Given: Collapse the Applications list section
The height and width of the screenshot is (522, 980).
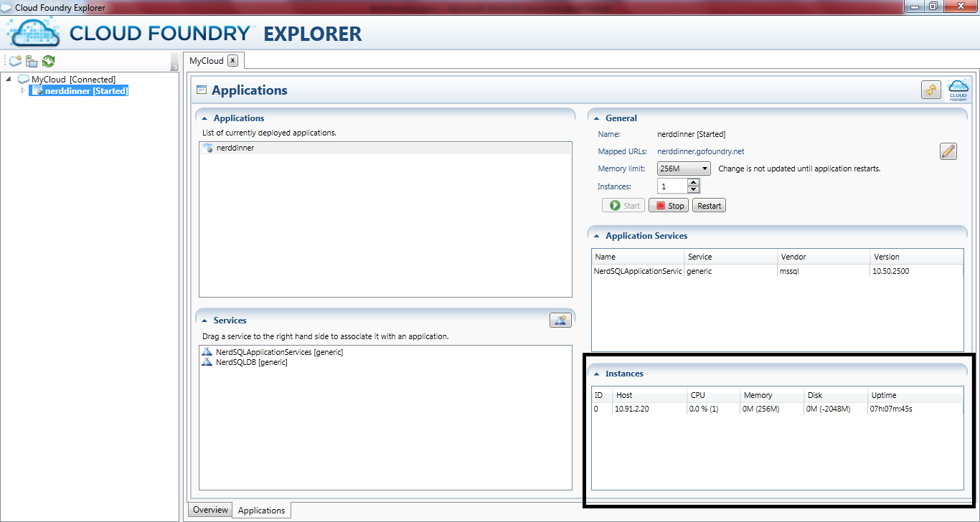Looking at the screenshot, I should click(205, 118).
